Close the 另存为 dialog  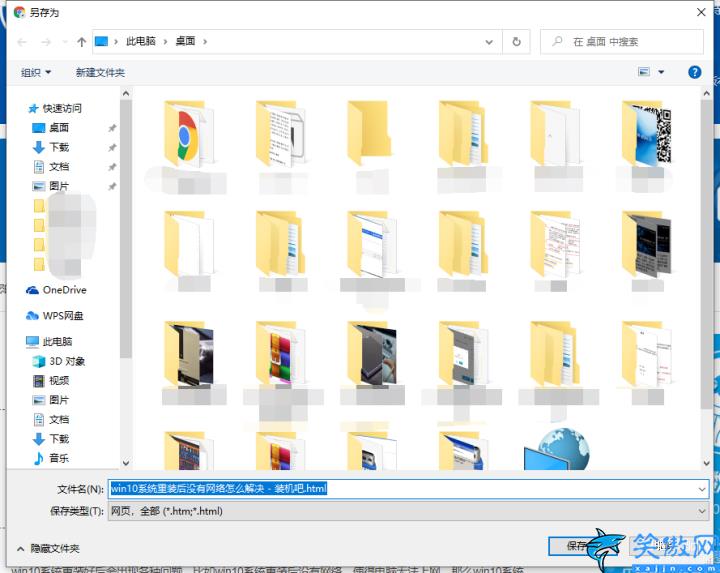[x=701, y=12]
